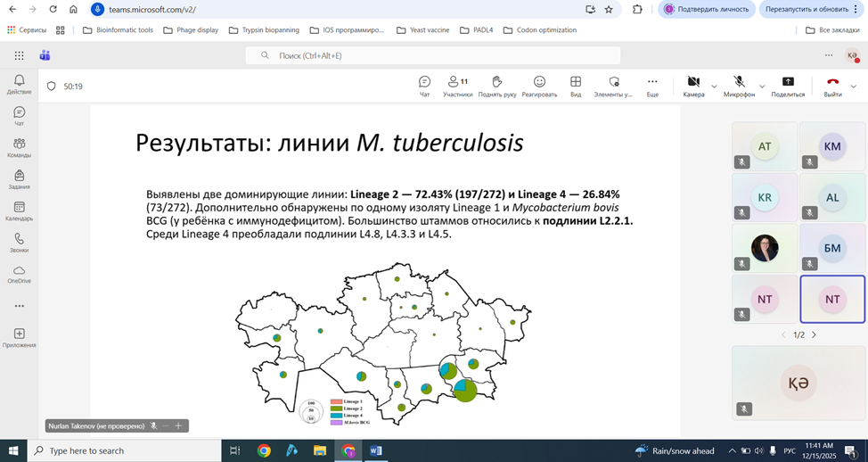This screenshot has width=868, height=462.
Task: Open Microsoft Word from the taskbar
Action: (x=375, y=450)
